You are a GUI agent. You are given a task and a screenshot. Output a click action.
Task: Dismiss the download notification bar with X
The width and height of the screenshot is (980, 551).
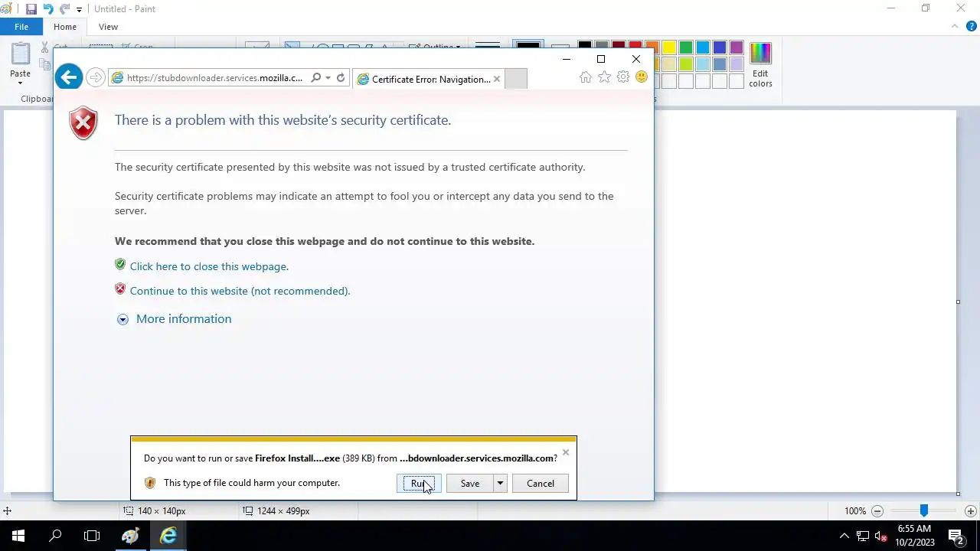click(x=566, y=452)
